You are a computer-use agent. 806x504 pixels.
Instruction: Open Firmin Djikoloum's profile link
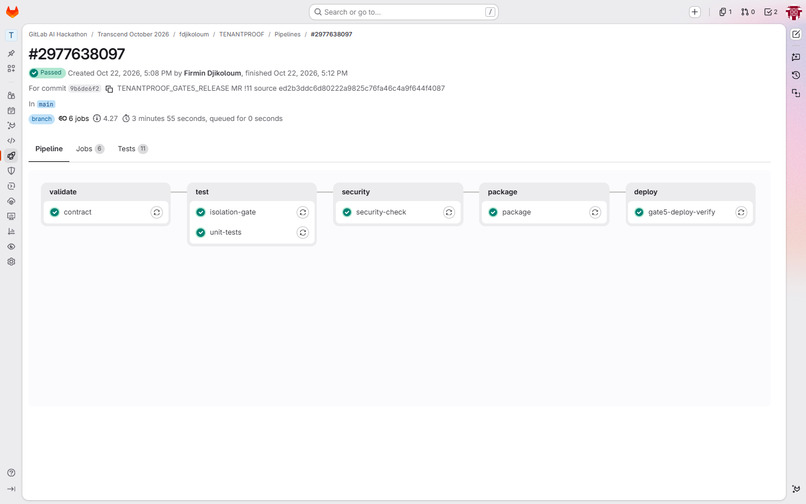[x=212, y=73]
